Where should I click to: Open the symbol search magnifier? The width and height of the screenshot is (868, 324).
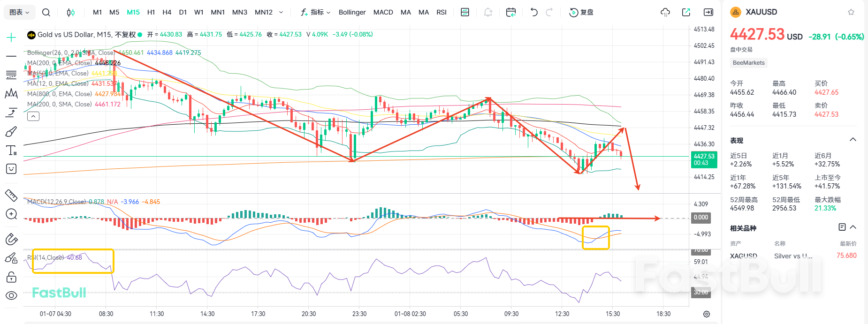(46, 12)
